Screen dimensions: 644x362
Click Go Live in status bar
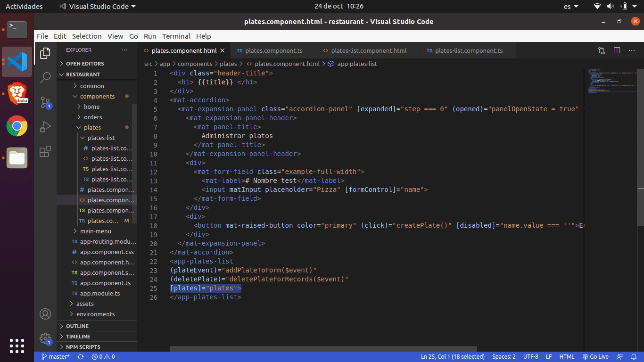pyautogui.click(x=595, y=357)
